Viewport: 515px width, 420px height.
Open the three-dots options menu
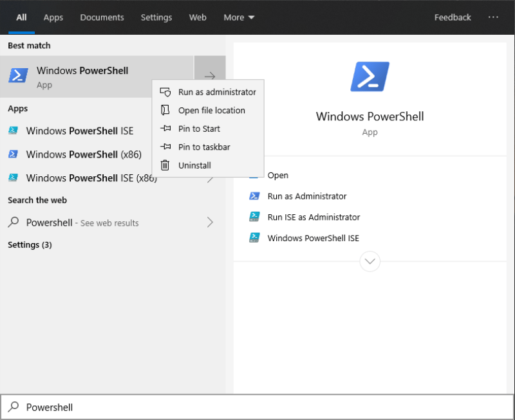(493, 17)
